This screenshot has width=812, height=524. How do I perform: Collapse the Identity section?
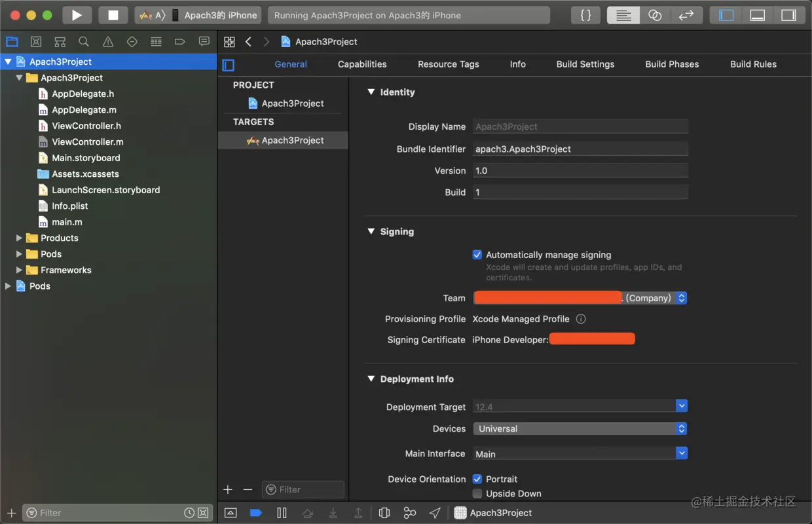tap(371, 92)
